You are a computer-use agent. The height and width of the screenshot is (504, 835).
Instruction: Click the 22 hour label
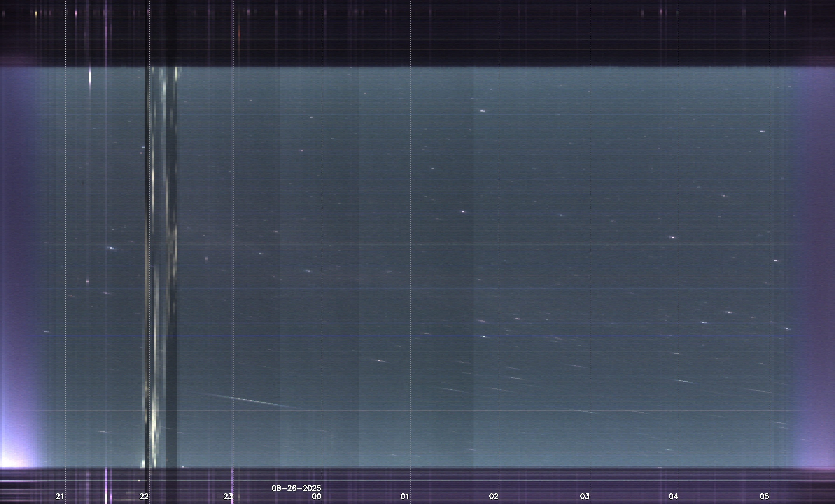point(144,497)
